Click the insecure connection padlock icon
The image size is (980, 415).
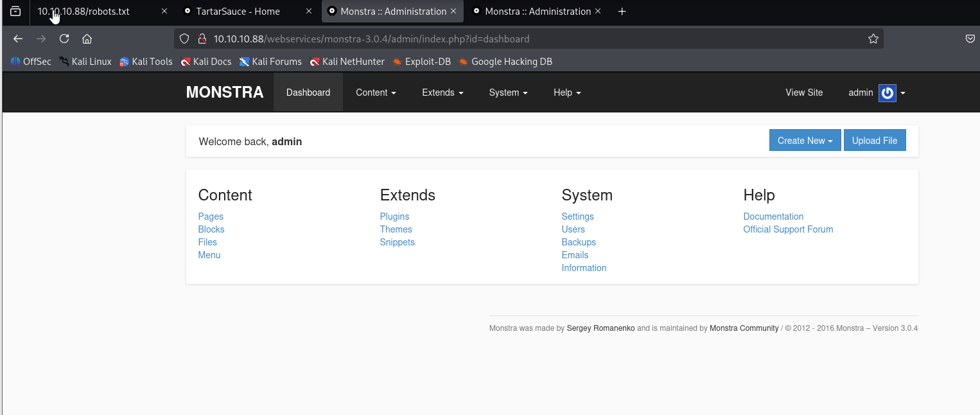pos(202,39)
